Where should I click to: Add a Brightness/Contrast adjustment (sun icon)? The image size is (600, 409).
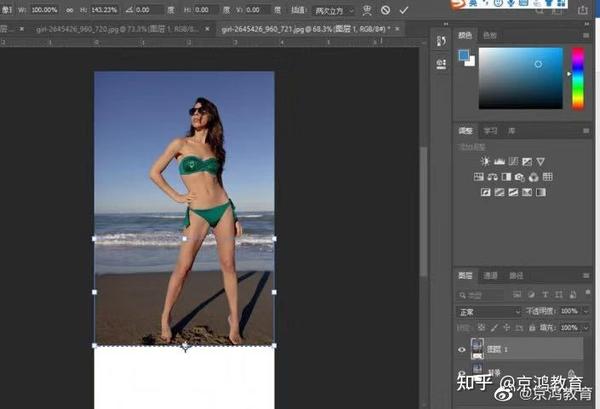pos(485,161)
